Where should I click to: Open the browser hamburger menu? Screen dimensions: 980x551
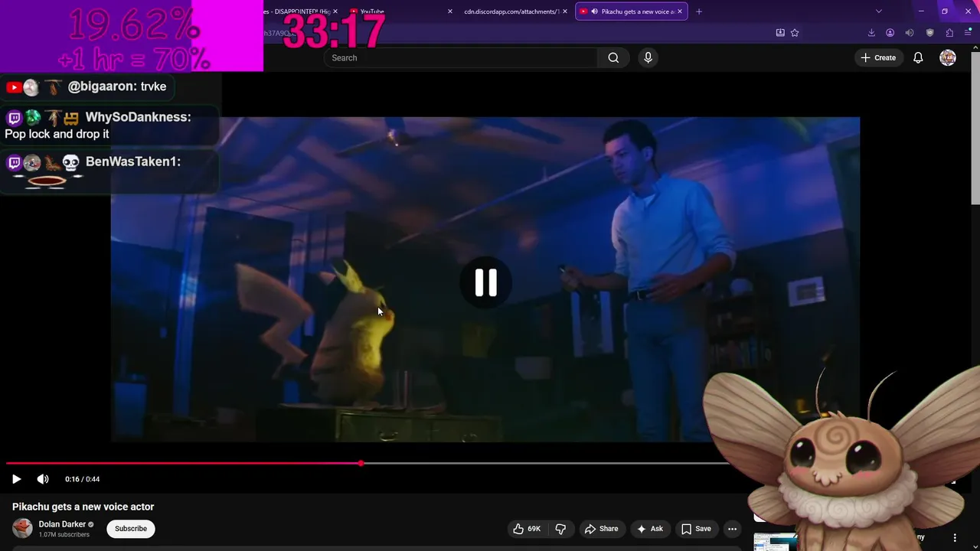(x=968, y=33)
